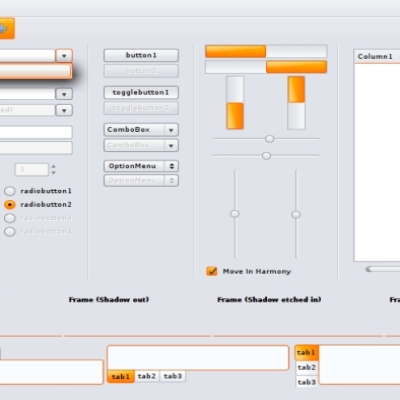
Task: Select tab1 in the left-tab notebook
Action: 306,352
